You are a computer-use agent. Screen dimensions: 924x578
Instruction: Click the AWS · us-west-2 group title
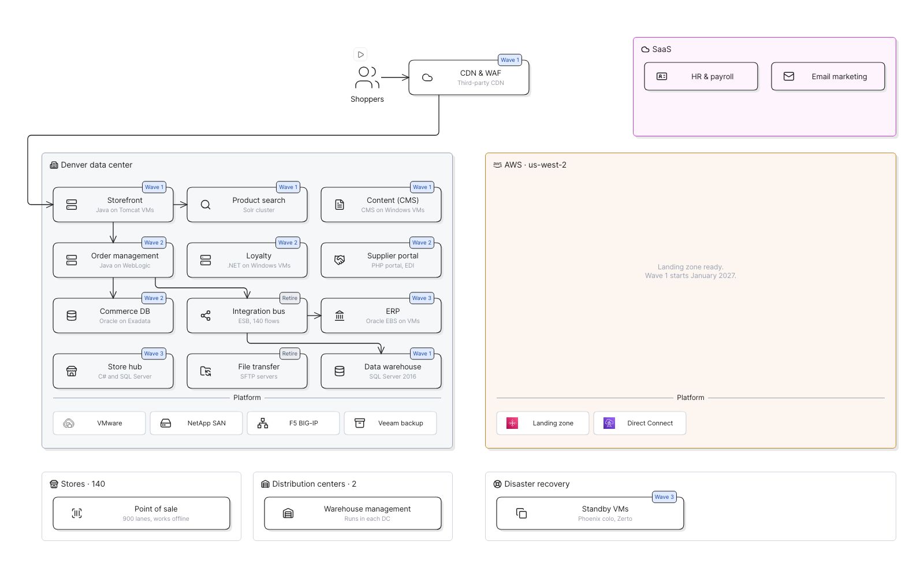(535, 165)
